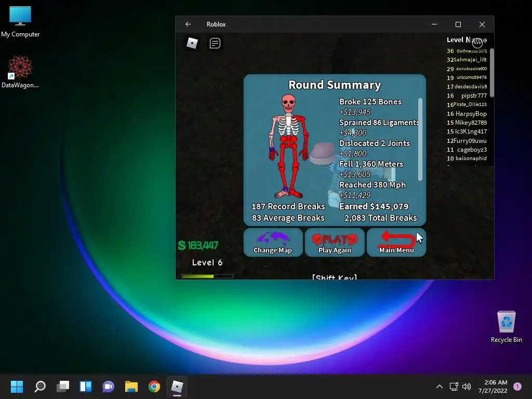
Task: Open the volume speaker tray icon
Action: [x=467, y=387]
